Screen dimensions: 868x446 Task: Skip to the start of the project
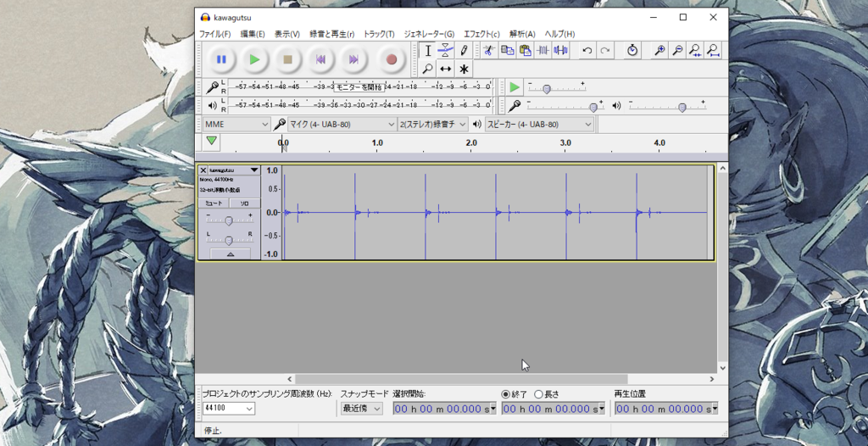(x=320, y=59)
